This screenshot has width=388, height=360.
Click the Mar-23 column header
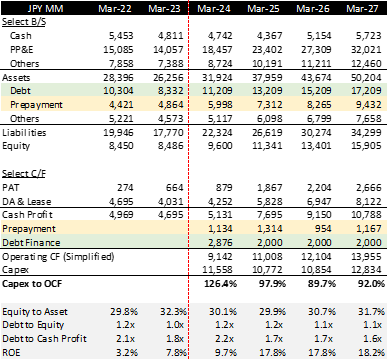tap(165, 8)
